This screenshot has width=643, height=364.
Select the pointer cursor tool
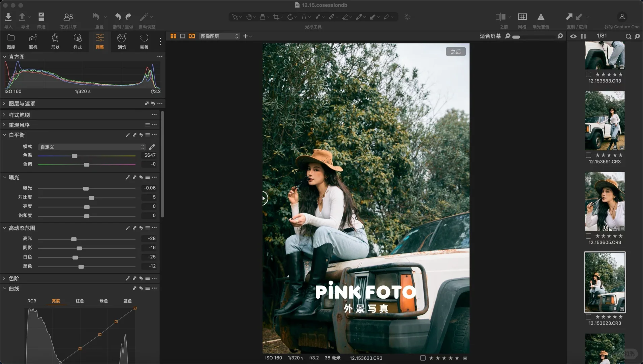point(235,17)
